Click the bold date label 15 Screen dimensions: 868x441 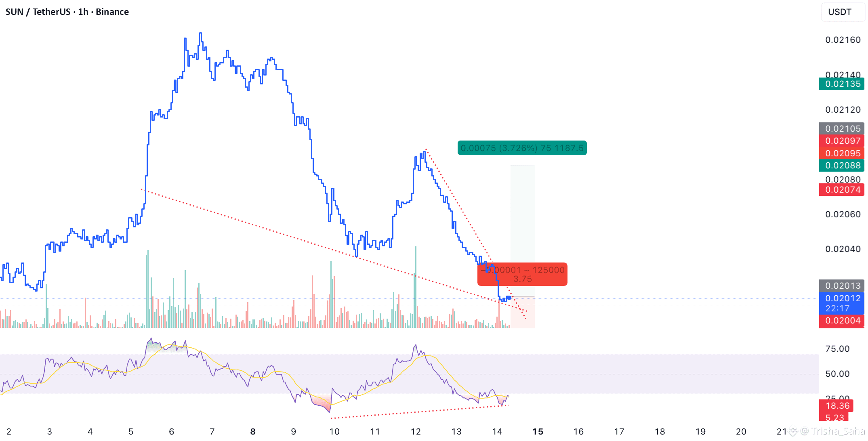[x=538, y=431]
